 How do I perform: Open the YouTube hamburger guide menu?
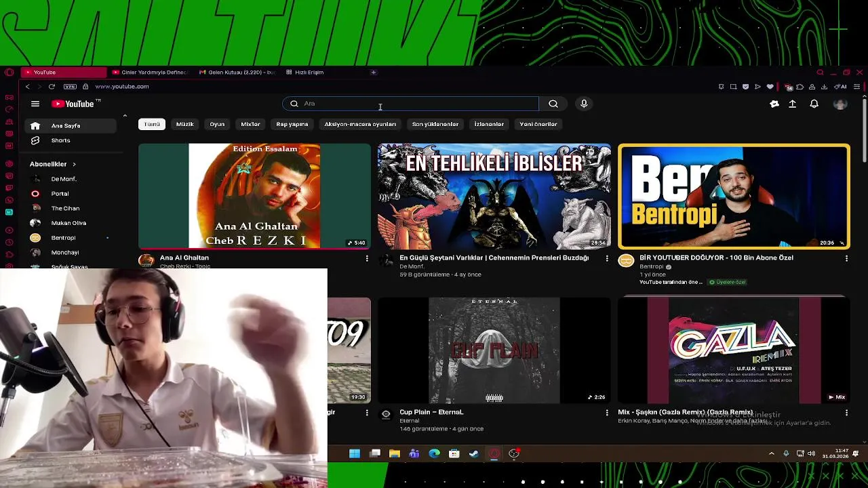[35, 104]
